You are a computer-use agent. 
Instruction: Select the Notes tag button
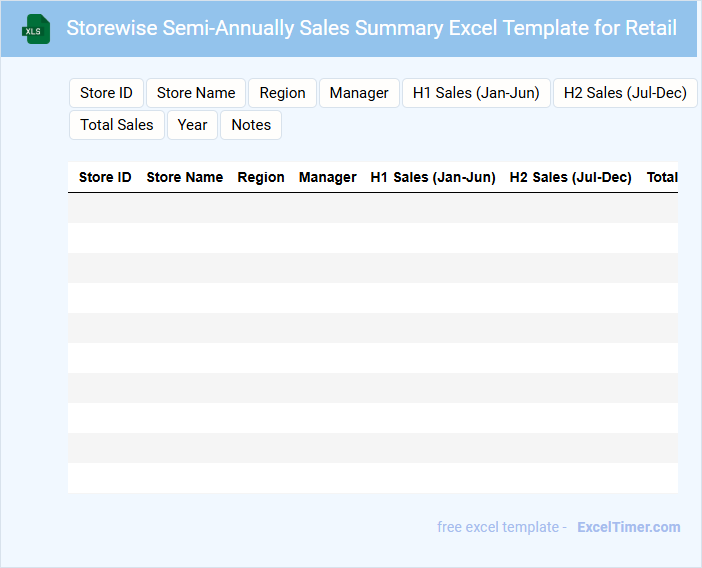[x=251, y=125]
